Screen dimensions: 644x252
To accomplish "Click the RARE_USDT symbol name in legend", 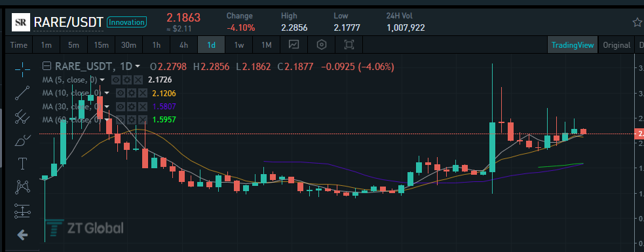I will (x=84, y=67).
